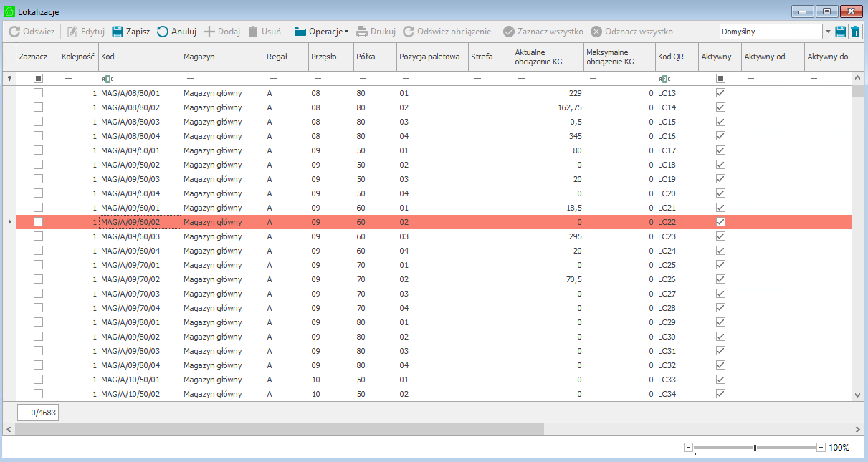Click the Odśwież refresh toolbar button
The height and width of the screenshot is (462, 868).
click(x=32, y=32)
